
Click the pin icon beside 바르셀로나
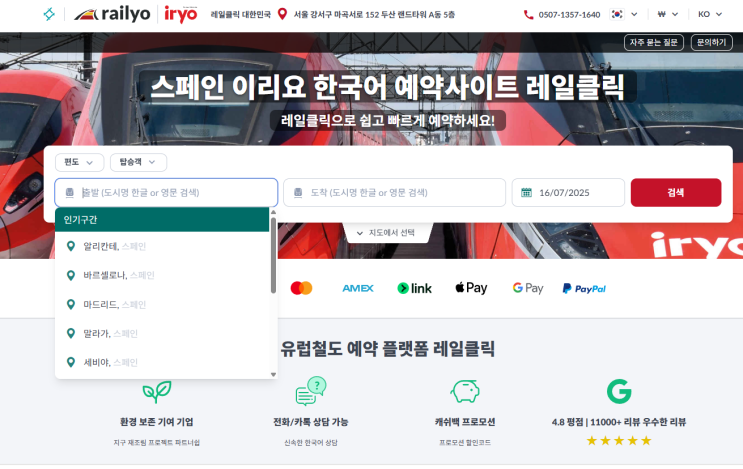pos(71,275)
